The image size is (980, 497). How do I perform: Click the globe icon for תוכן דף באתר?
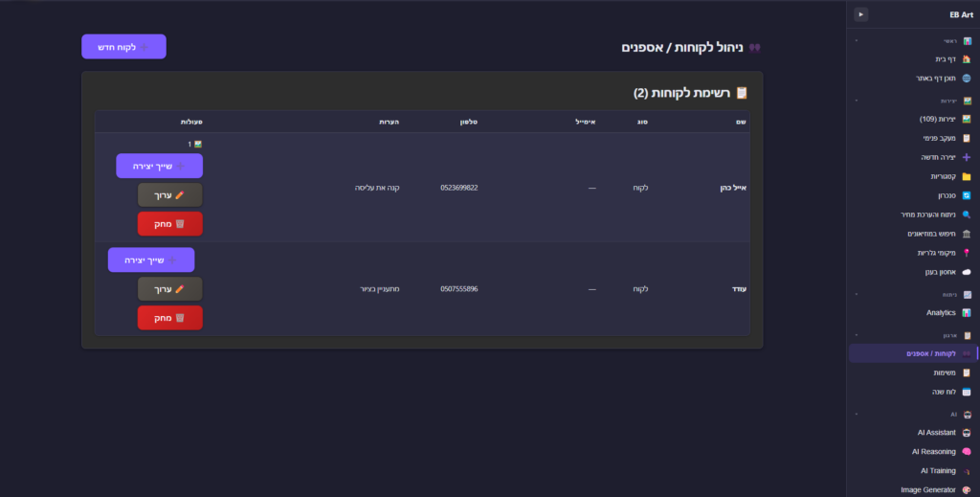click(967, 79)
